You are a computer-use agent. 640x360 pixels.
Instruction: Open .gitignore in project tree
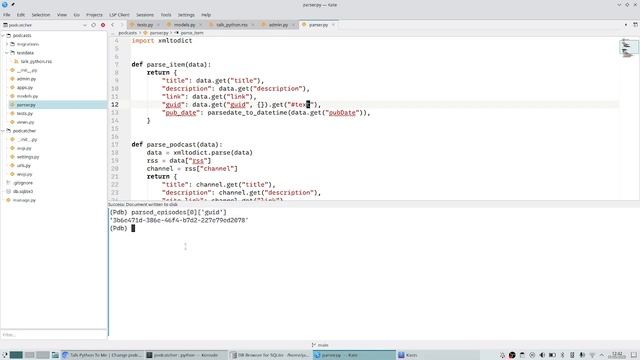coord(22,183)
